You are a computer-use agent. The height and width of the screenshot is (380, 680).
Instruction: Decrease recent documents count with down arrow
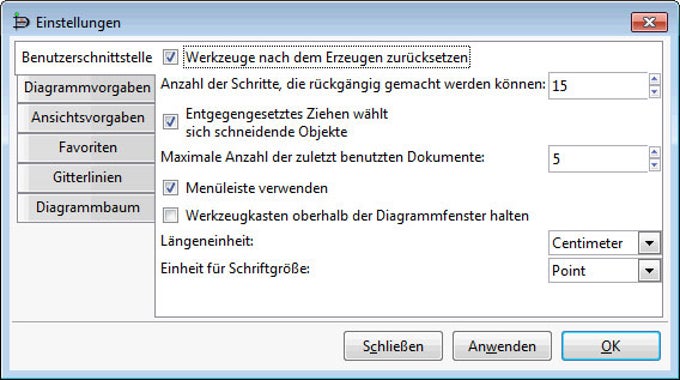(654, 165)
